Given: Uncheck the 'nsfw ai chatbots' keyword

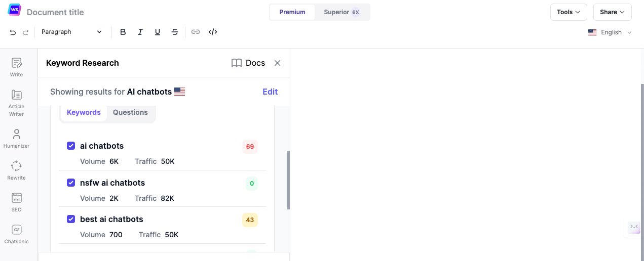Looking at the screenshot, I should [x=71, y=183].
